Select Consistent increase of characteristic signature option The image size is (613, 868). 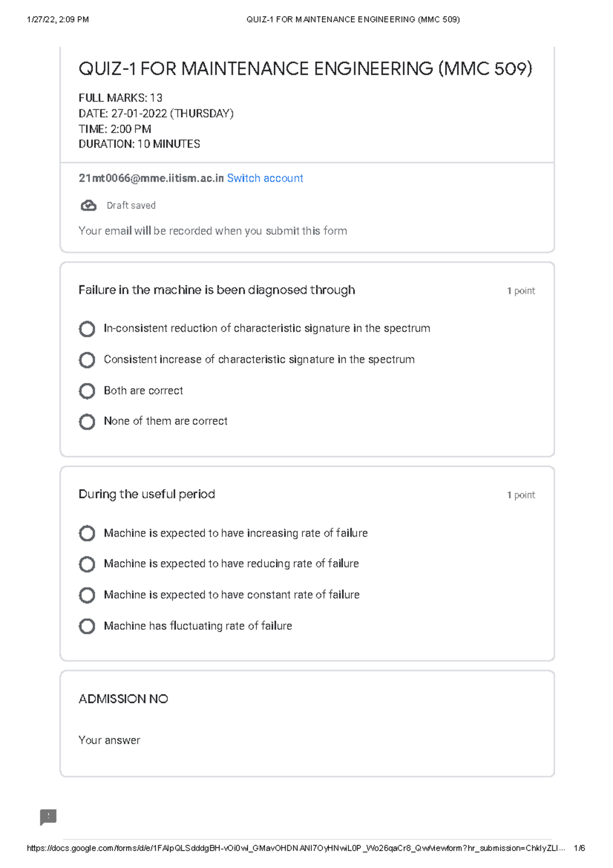87,360
